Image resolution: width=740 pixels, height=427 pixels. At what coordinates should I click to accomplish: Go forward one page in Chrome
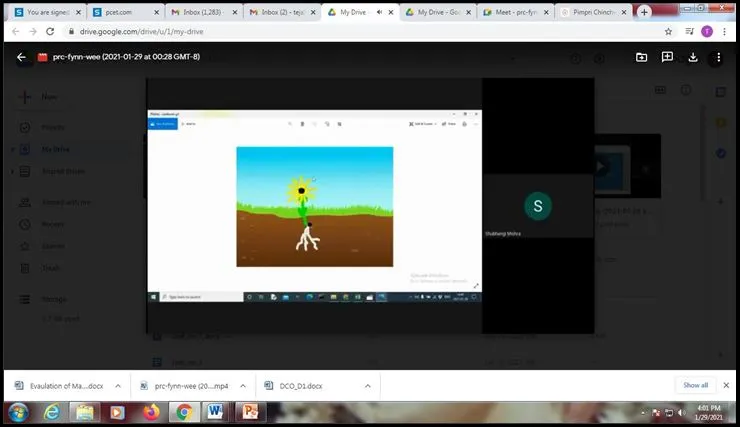tap(33, 32)
